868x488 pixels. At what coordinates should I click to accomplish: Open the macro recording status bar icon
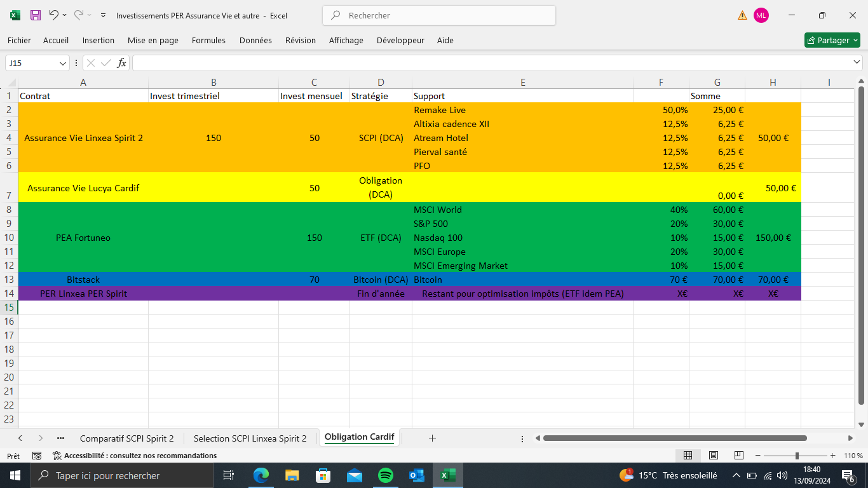pyautogui.click(x=37, y=456)
